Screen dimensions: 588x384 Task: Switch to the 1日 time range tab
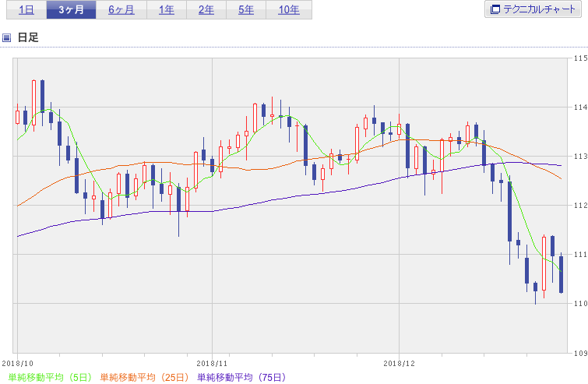26,10
